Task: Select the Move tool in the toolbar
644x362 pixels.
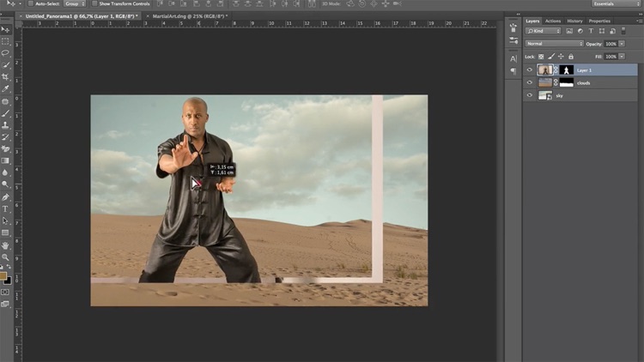Action: point(5,28)
